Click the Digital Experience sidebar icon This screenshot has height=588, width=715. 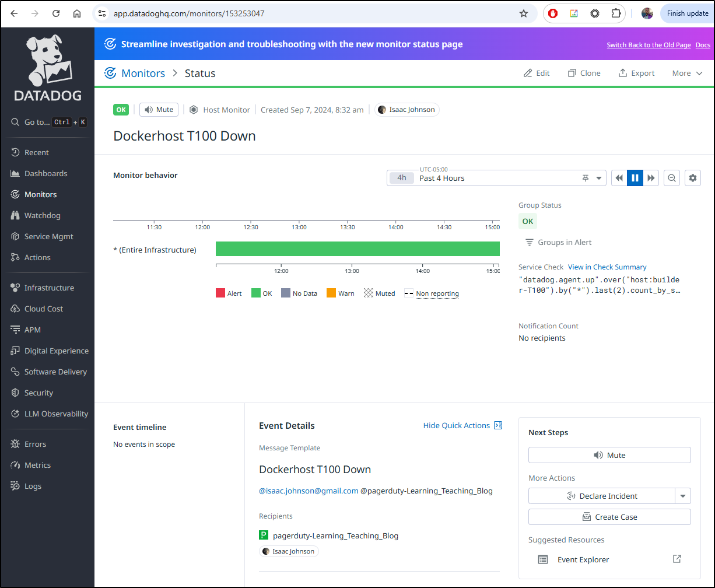point(15,351)
